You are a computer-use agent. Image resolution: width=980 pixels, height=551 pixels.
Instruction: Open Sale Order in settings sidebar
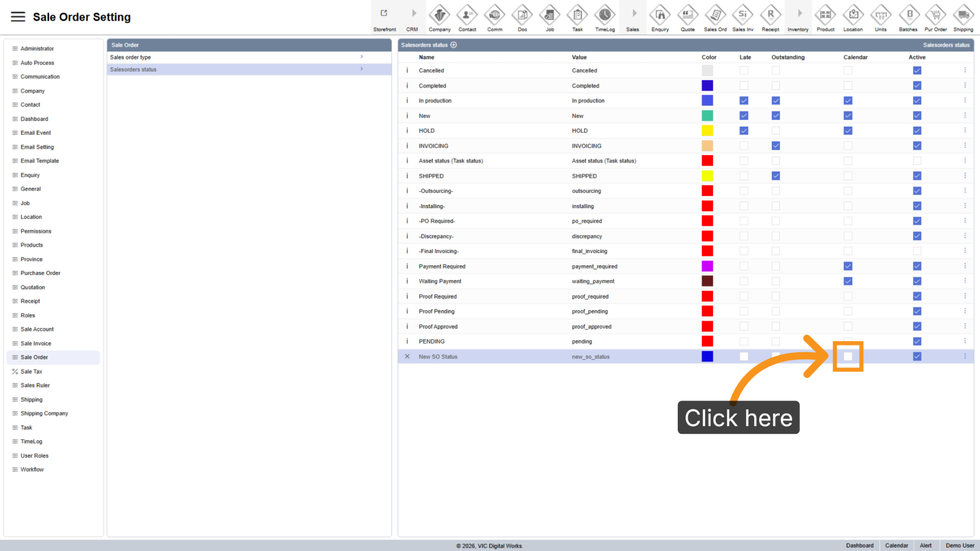[53, 357]
